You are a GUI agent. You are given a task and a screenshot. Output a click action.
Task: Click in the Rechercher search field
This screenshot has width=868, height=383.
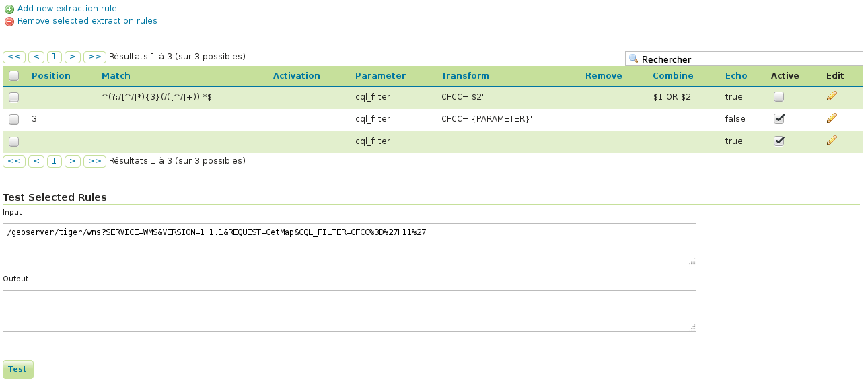(747, 59)
